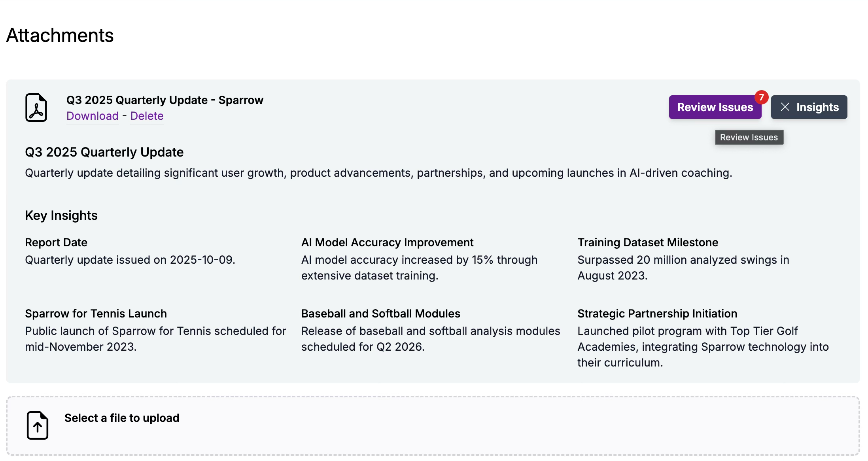Hide insights using the Insights button
Image resolution: width=868 pixels, height=461 pixels.
tap(809, 107)
